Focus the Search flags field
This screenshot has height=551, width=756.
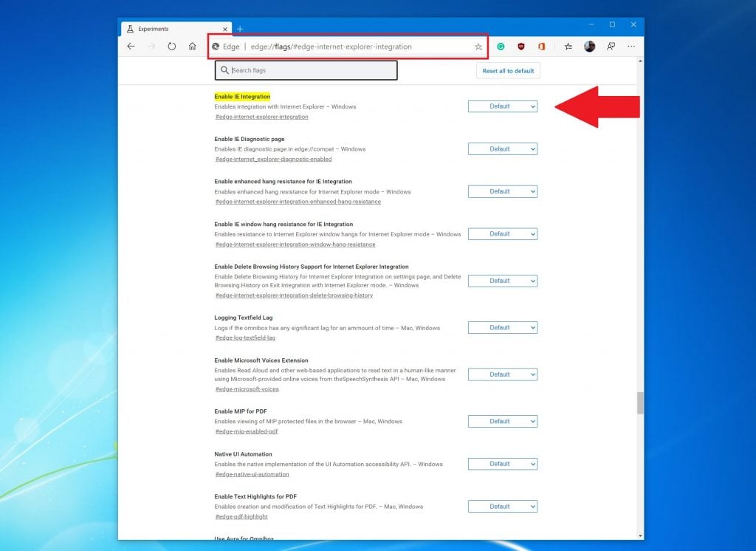point(306,70)
